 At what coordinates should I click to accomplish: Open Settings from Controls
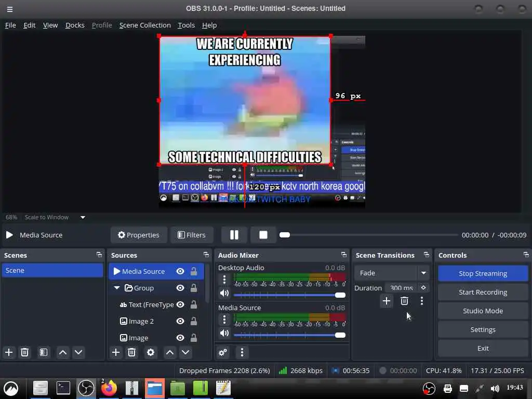483,329
